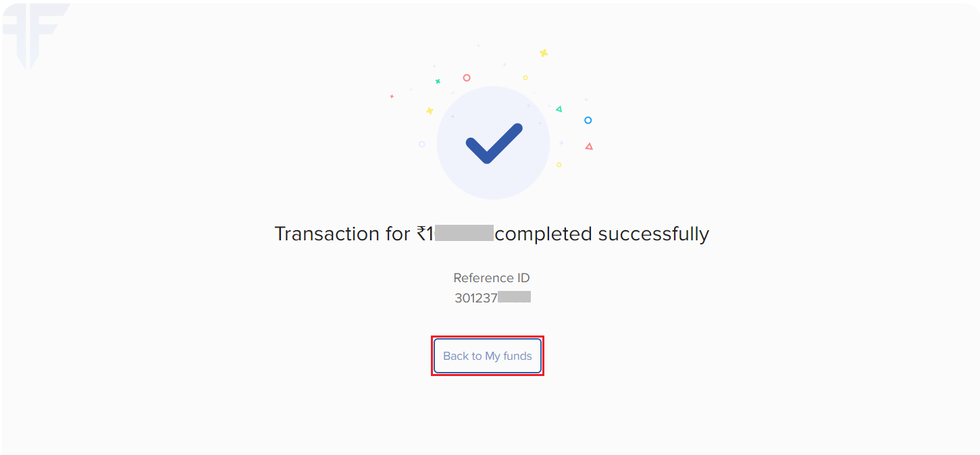Click the blue ring confetti icon
The height and width of the screenshot is (455, 980).
pyautogui.click(x=588, y=120)
